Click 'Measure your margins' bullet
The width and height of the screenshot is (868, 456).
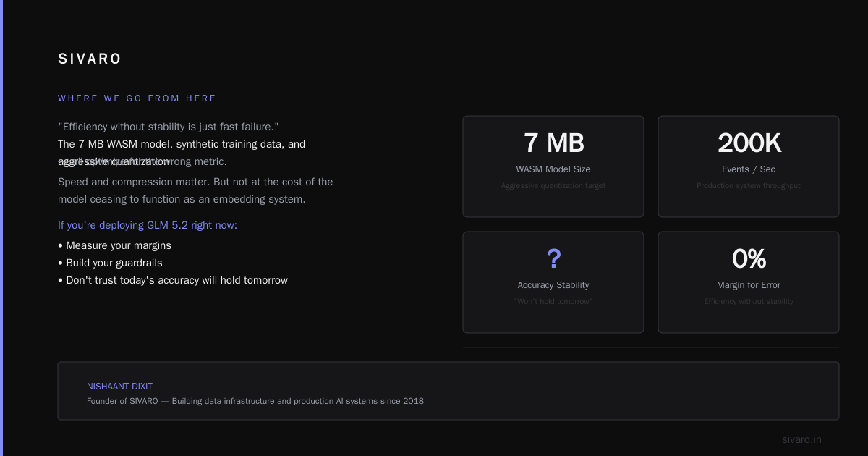tap(114, 245)
